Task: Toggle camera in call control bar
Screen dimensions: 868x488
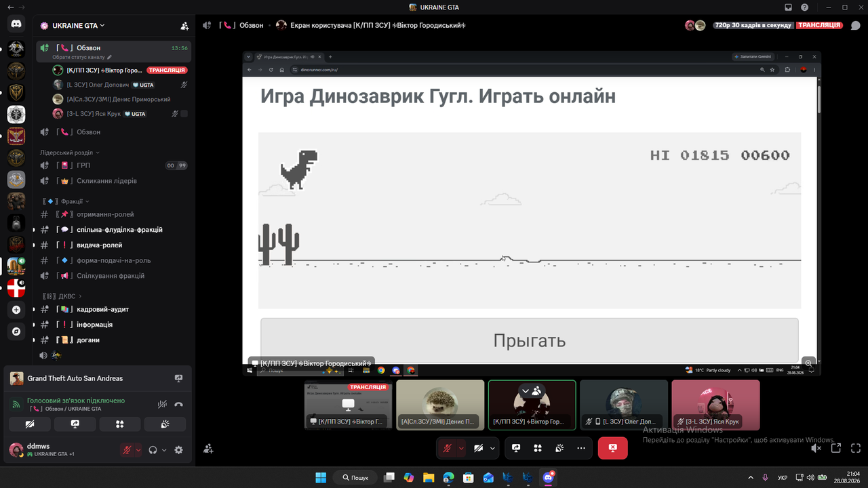Action: [479, 448]
